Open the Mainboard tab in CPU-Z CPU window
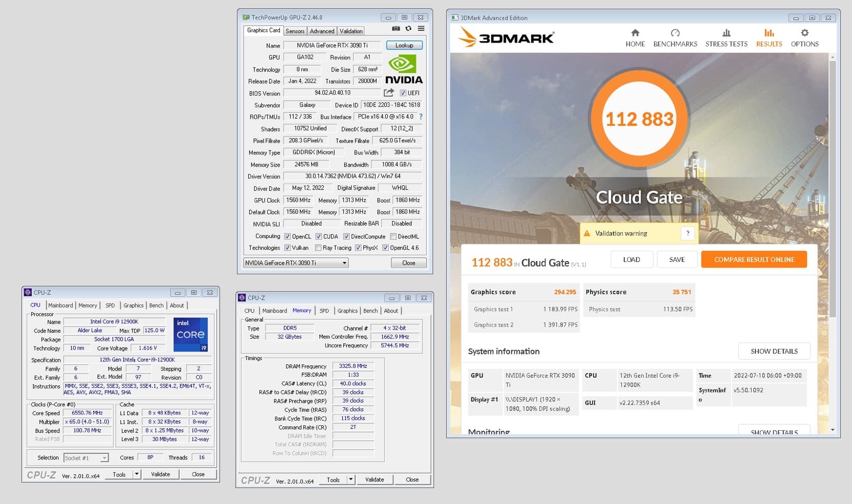 click(61, 305)
